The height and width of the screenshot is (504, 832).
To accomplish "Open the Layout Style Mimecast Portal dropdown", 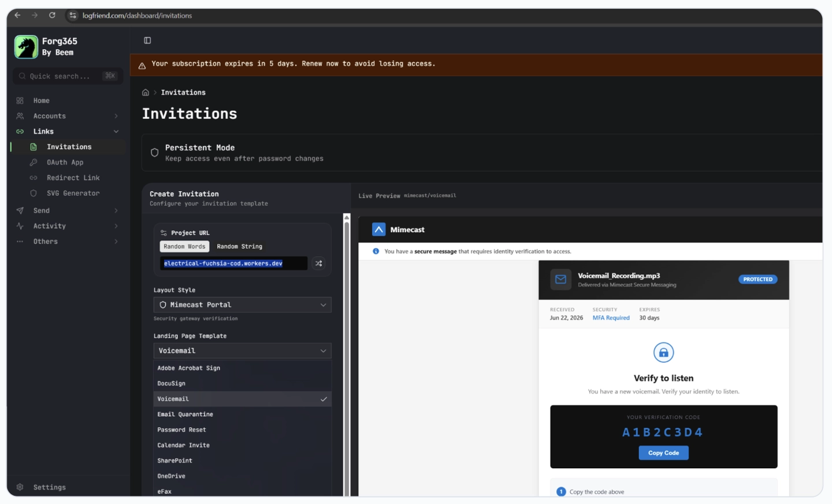I will [x=243, y=305].
